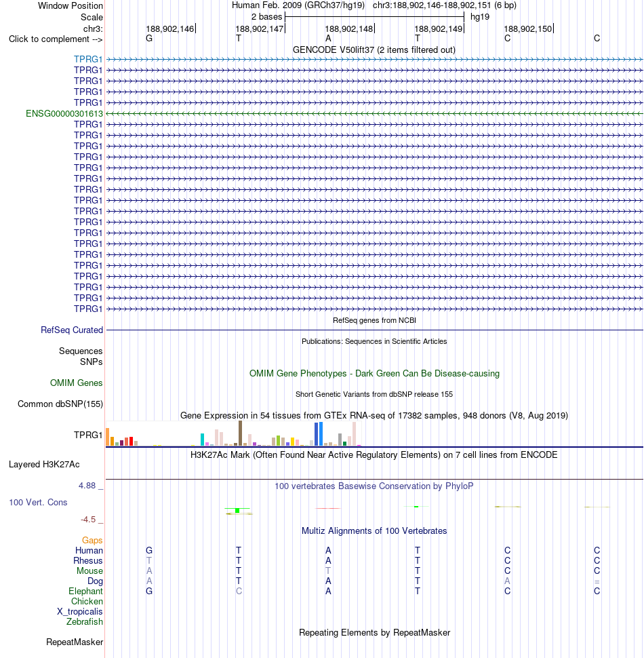Click the Elephant species label
The image size is (644, 658).
click(85, 591)
